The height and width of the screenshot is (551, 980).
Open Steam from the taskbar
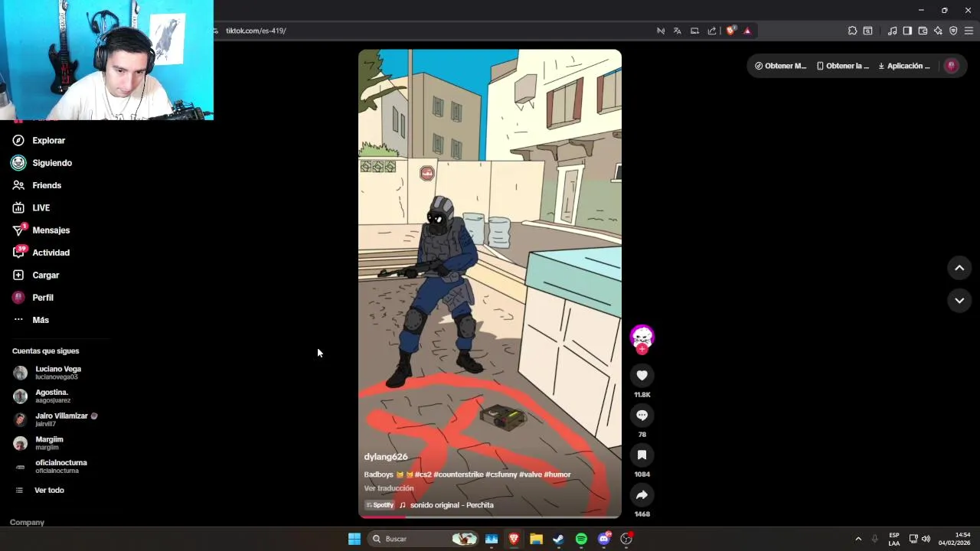click(x=559, y=539)
